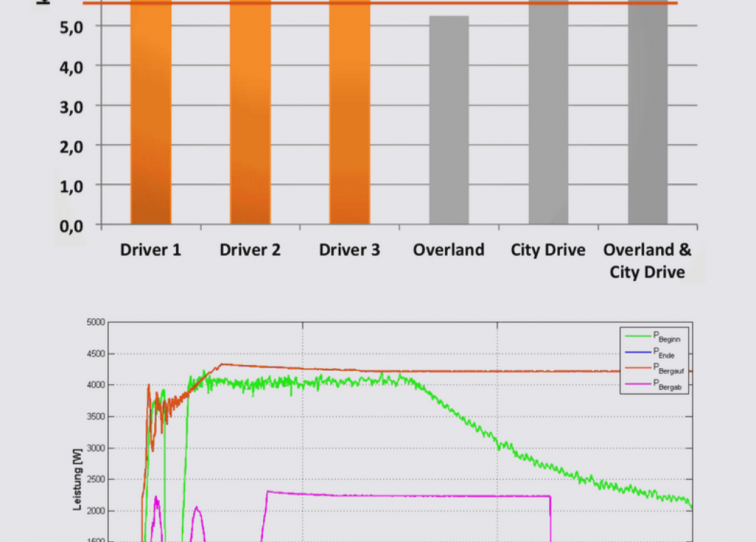
Task: Select the P Ende legend text
Action: [664, 353]
